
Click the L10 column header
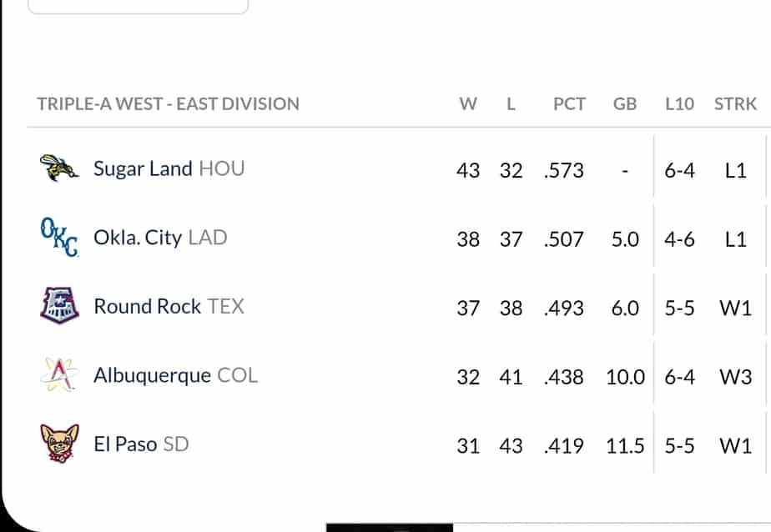(x=679, y=103)
